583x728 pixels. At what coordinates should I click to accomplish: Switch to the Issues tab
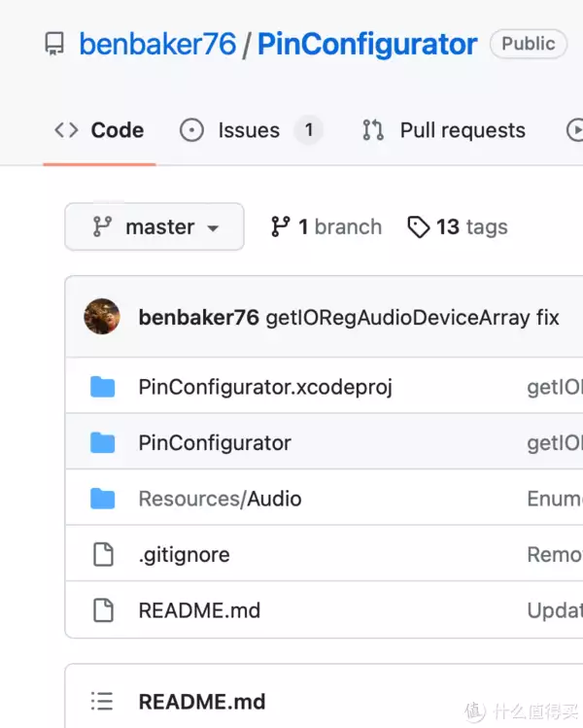click(251, 130)
